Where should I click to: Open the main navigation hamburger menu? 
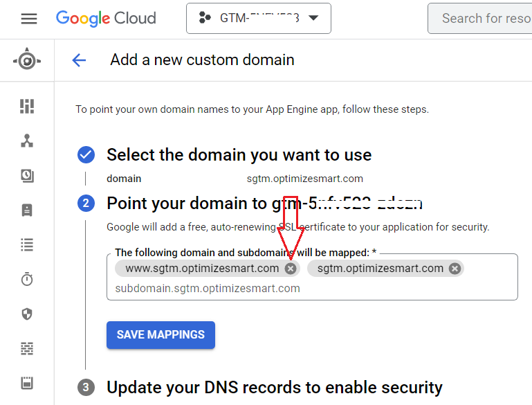pyautogui.click(x=29, y=19)
